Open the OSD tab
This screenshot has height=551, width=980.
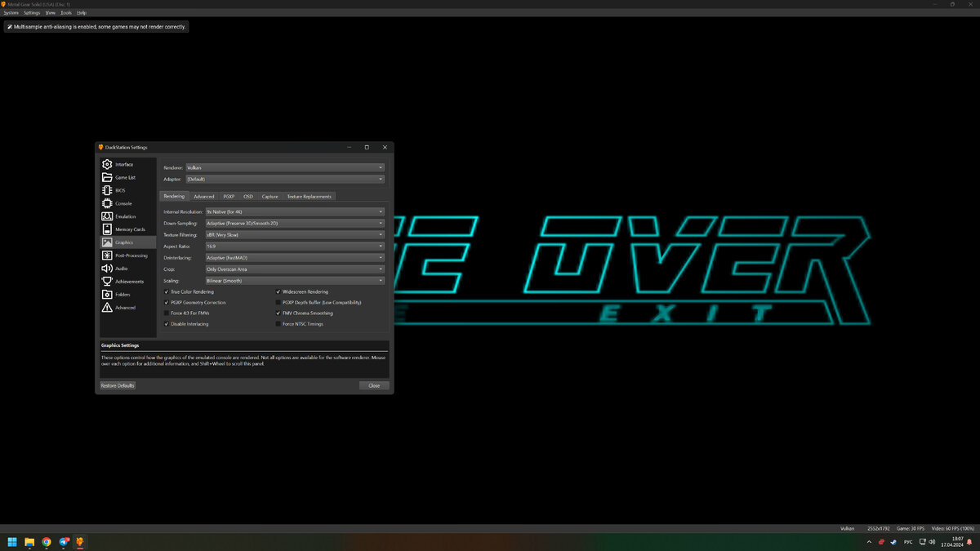pos(248,196)
